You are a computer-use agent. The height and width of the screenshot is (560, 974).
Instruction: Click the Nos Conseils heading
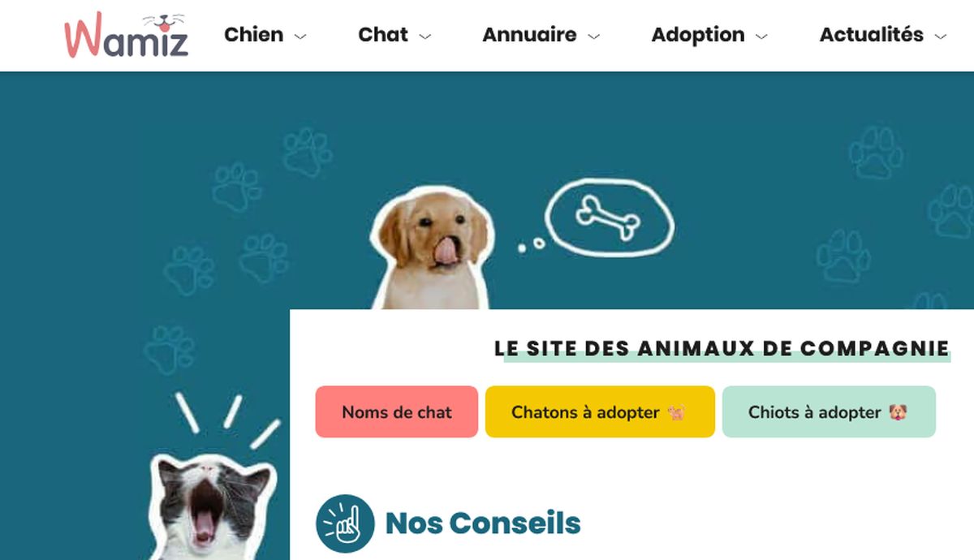483,523
